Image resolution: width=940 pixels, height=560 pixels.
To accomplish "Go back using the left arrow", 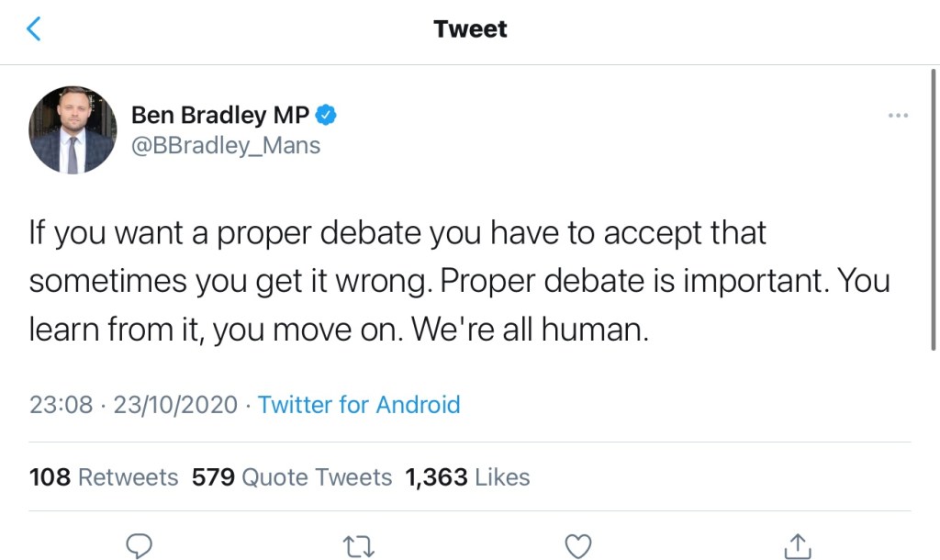I will click(34, 29).
